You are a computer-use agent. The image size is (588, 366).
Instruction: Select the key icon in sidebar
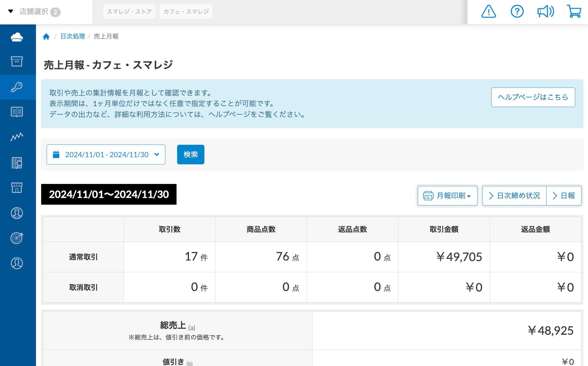[17, 87]
